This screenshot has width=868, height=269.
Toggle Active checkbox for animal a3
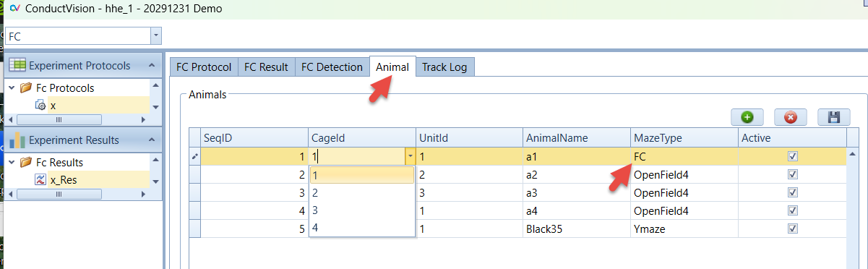[793, 192]
